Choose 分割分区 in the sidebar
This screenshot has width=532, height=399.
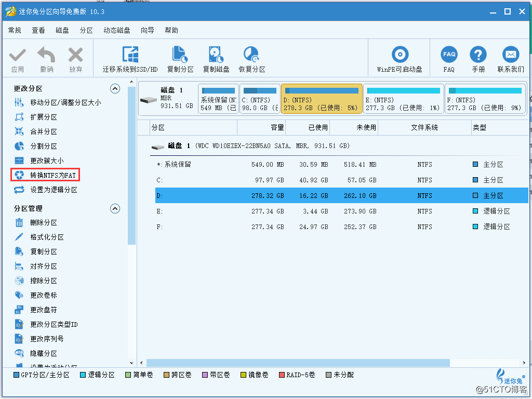pos(36,146)
